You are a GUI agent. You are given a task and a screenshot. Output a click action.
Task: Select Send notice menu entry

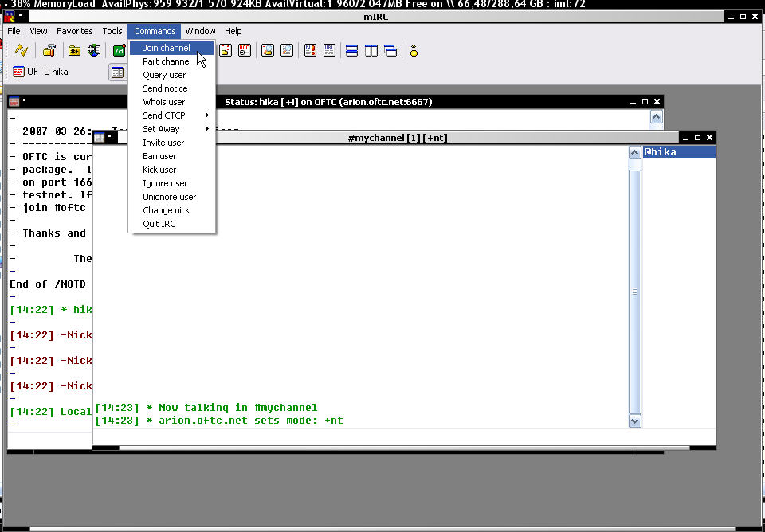(171, 88)
